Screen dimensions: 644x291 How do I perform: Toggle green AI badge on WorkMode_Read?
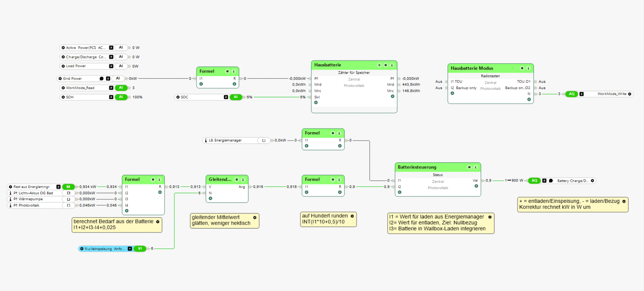121,88
